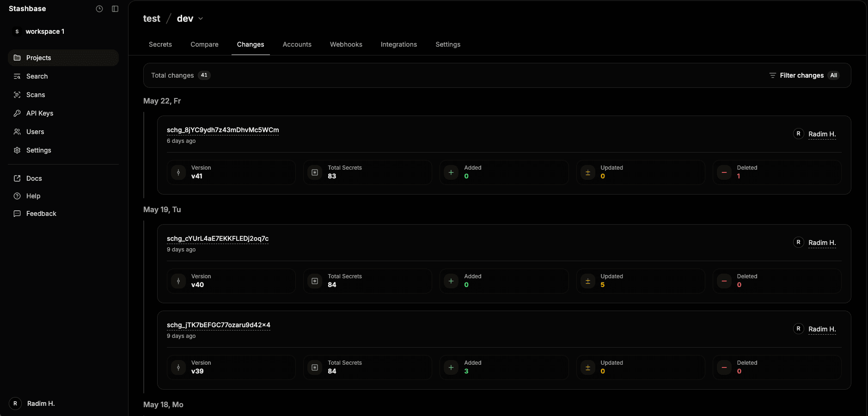Screen dimensions: 868x416
Task: Click Radim H. avatar at sidebar bottom
Action: [15, 404]
